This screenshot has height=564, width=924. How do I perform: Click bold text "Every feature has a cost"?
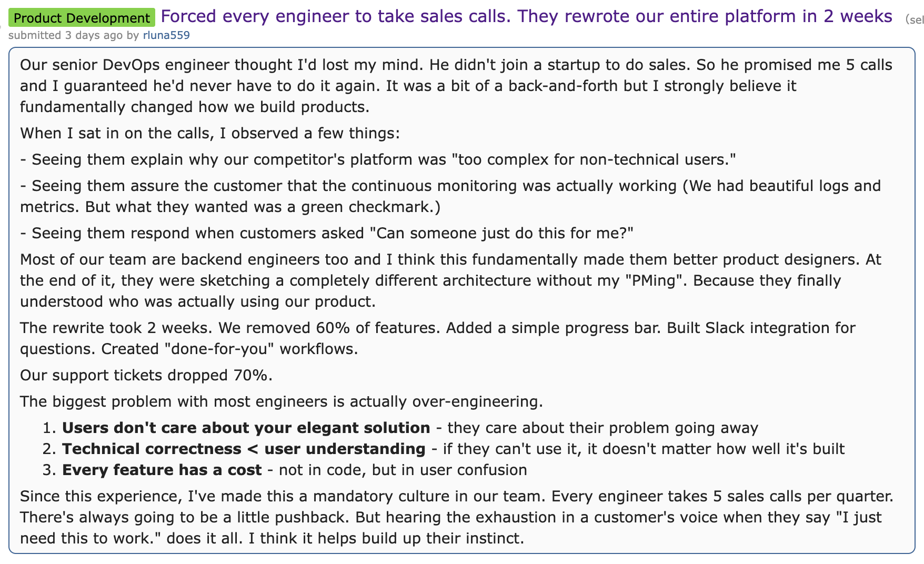click(x=162, y=470)
